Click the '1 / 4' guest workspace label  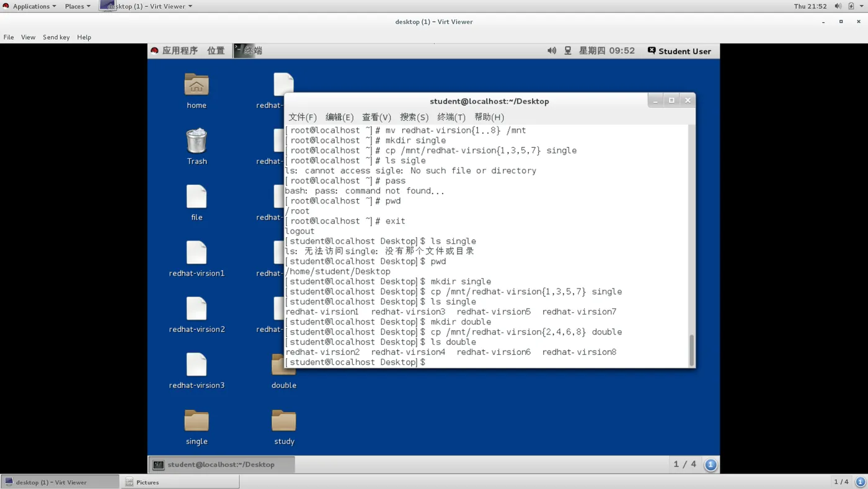(685, 464)
